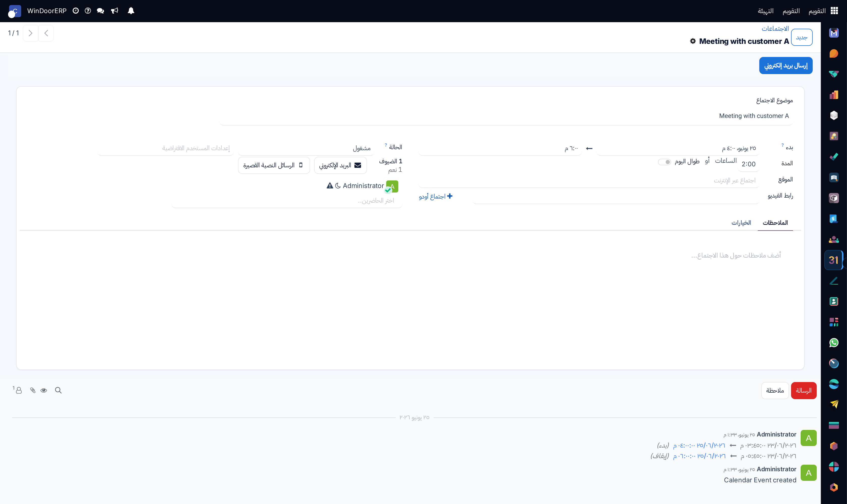The width and height of the screenshot is (847, 504).
Task: Open the notifications bell icon
Action: pyautogui.click(x=131, y=11)
